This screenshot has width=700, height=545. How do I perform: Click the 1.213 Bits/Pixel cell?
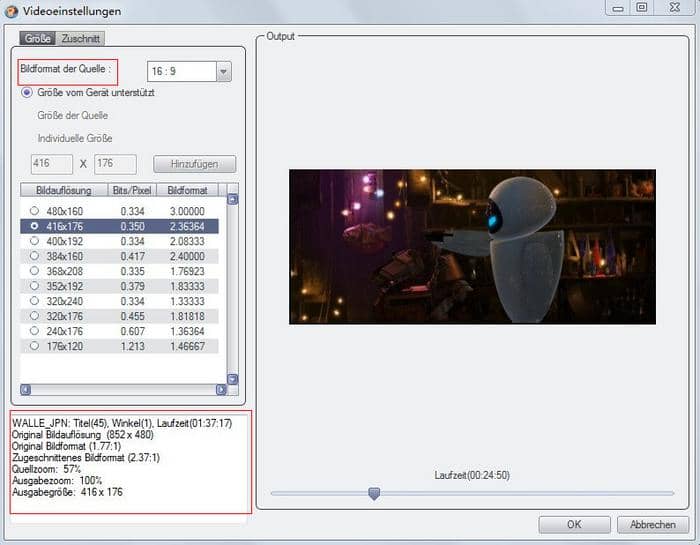pyautogui.click(x=132, y=346)
